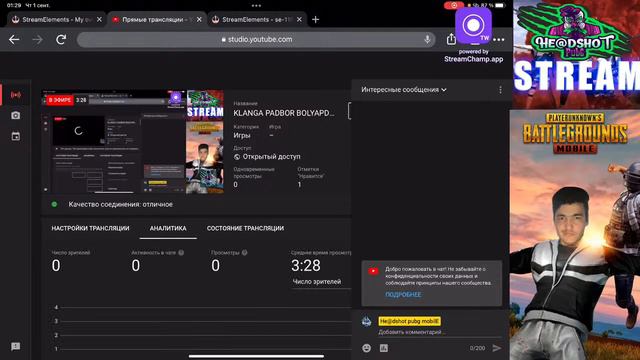Click the He@dshot pubg mobilE name badge
The image size is (640, 360).
click(x=409, y=321)
